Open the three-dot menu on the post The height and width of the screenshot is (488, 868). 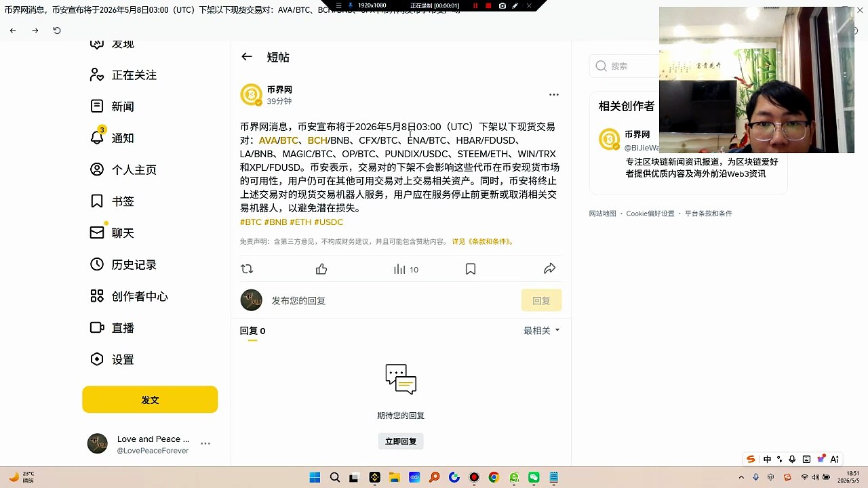pyautogui.click(x=554, y=95)
